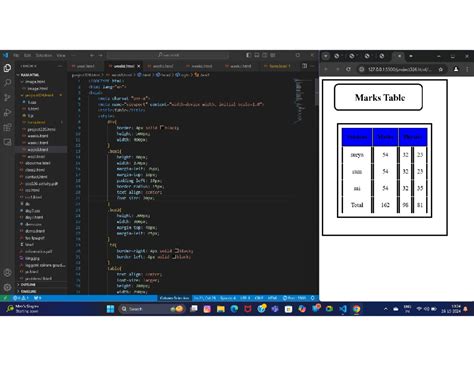Open a new Chrome tab with plus button

[x=411, y=56]
